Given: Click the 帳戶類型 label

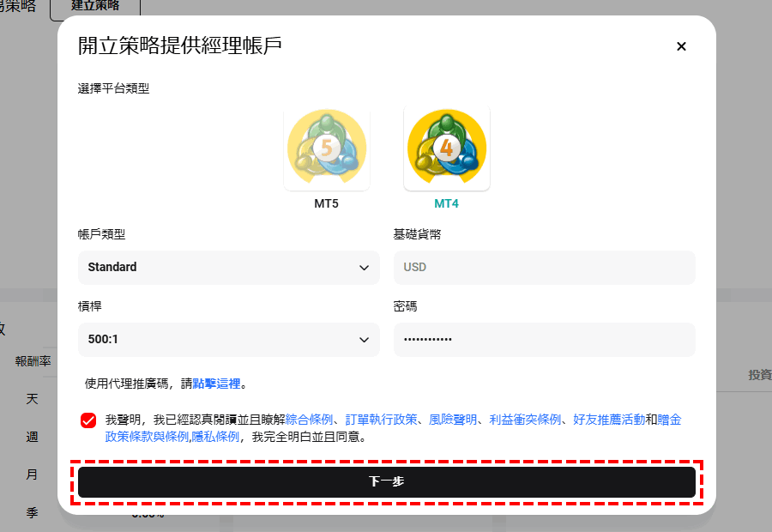Looking at the screenshot, I should tap(102, 234).
